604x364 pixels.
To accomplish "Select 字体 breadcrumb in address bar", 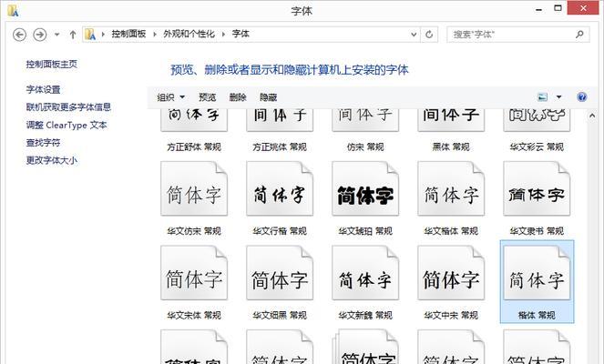I will click(241, 34).
